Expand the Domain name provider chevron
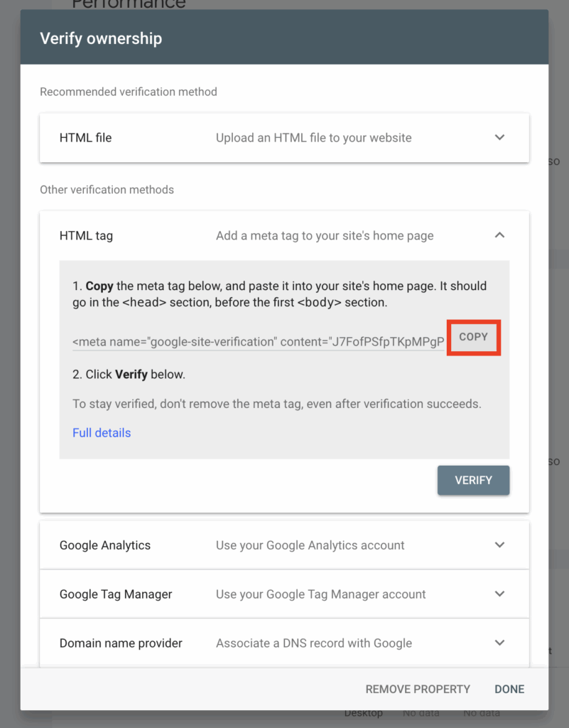Screen dimensions: 569x728 pos(499,643)
